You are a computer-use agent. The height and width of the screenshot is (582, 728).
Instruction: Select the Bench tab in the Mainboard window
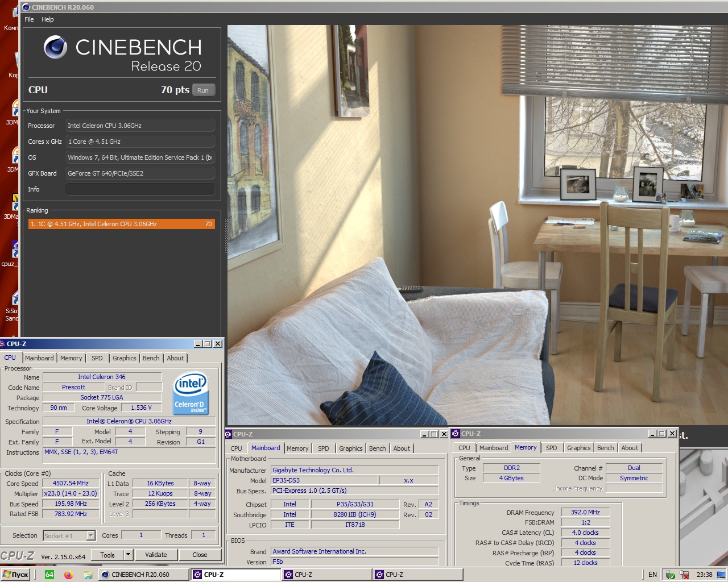[x=377, y=448]
